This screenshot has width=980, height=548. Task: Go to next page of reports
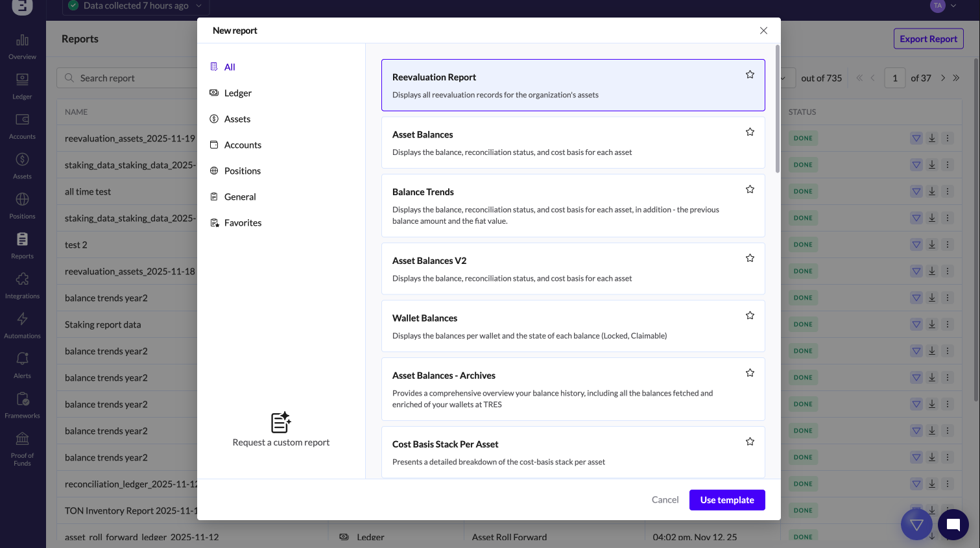coord(943,78)
